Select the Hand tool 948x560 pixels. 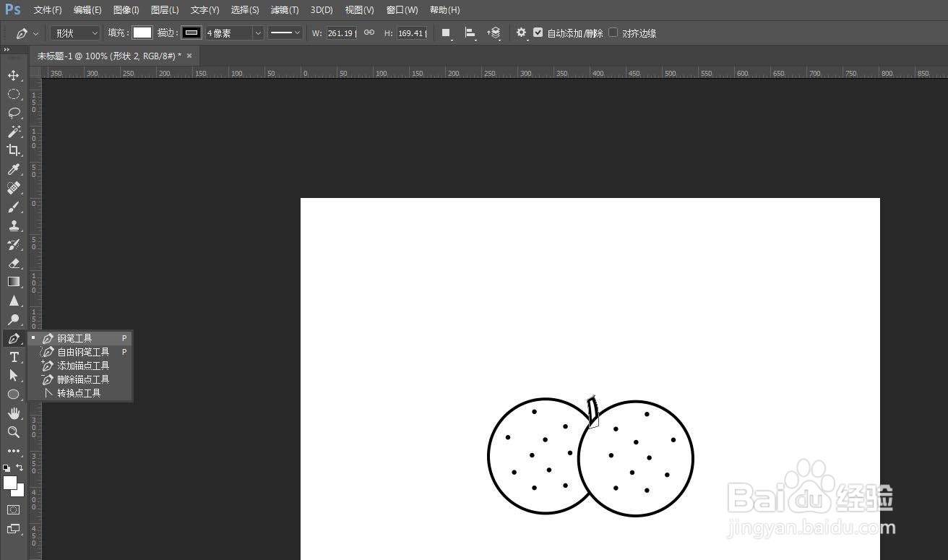[14, 413]
